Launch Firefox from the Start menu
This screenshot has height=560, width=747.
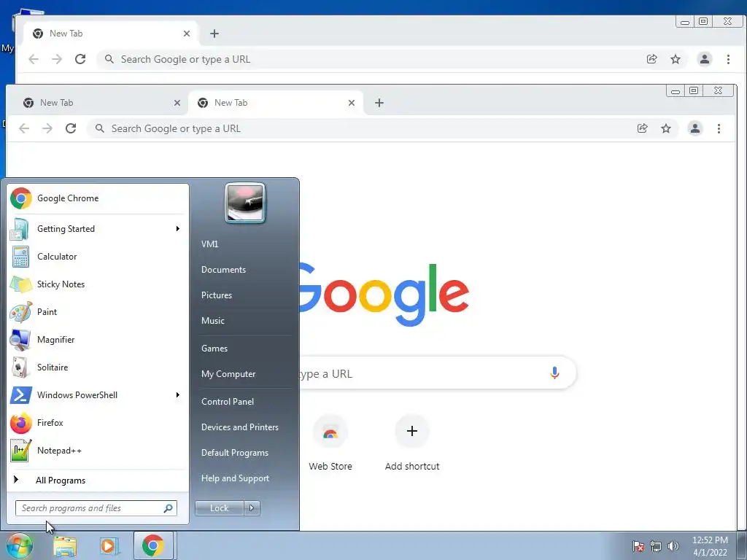(98, 423)
